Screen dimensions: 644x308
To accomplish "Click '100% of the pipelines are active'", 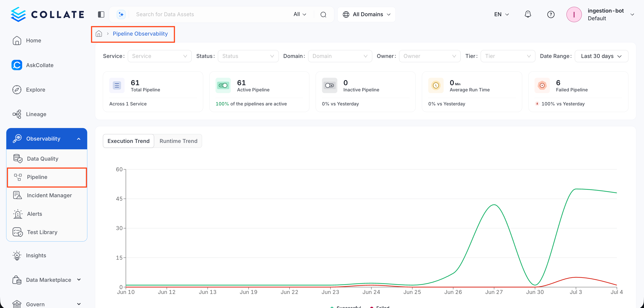I will click(251, 104).
